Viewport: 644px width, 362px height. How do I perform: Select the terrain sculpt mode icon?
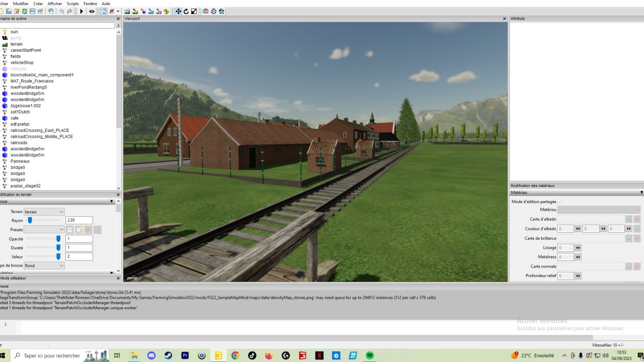[127, 11]
